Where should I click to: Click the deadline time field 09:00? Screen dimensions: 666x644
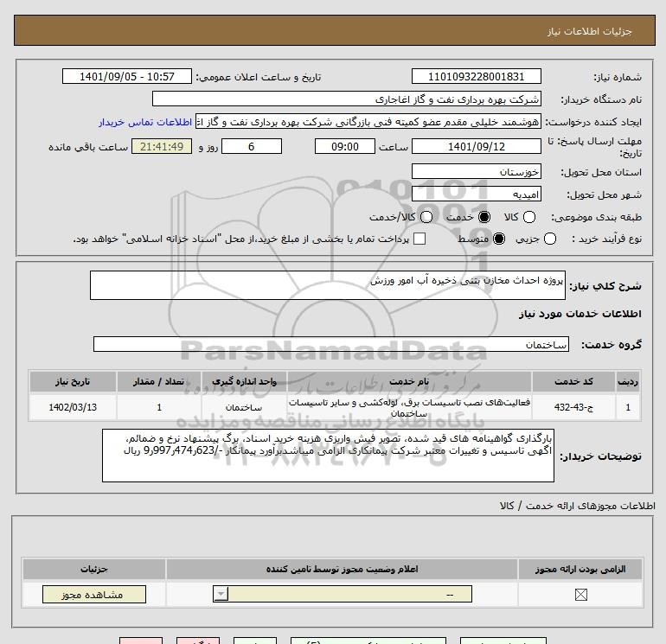point(345,146)
